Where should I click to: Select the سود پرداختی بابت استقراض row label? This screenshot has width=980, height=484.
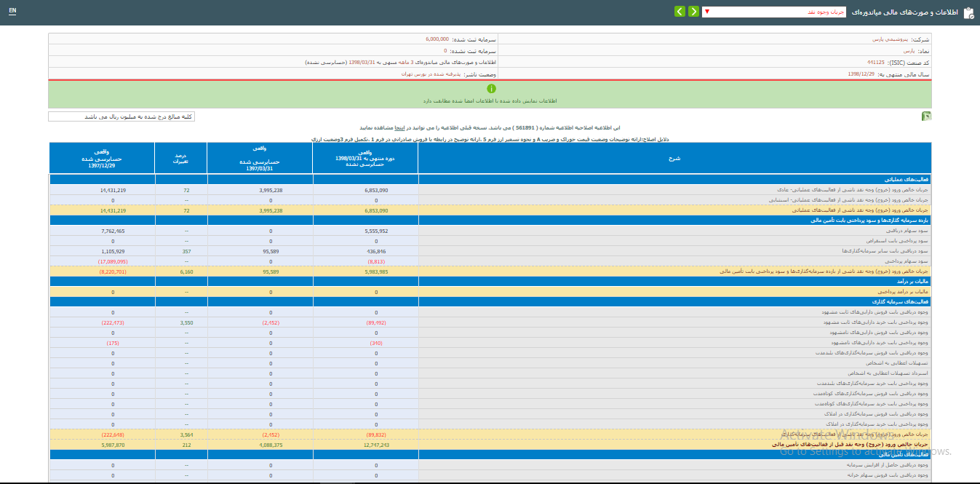(x=897, y=241)
